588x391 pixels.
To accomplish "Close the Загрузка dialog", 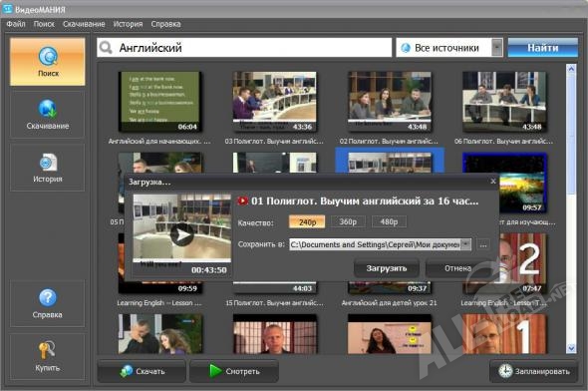I will coord(493,182).
